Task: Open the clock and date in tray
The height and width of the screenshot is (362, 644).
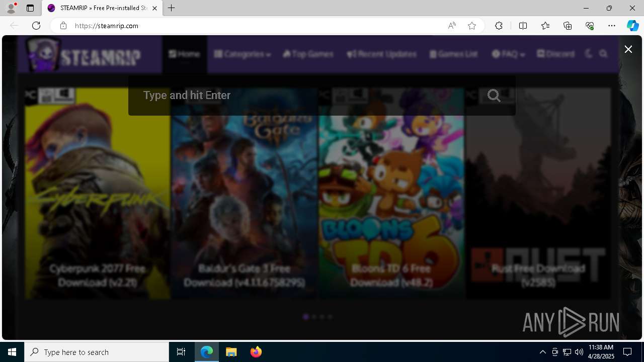Action: (601, 352)
